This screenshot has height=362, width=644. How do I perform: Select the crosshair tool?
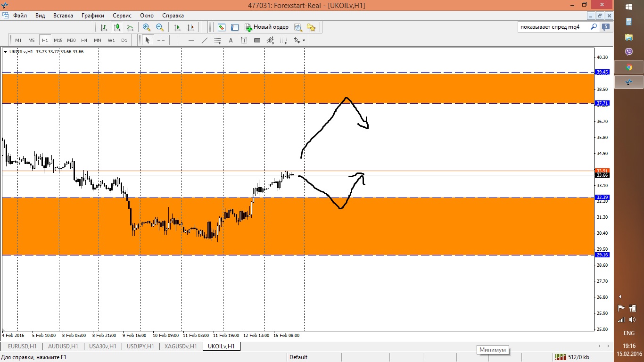pyautogui.click(x=161, y=41)
